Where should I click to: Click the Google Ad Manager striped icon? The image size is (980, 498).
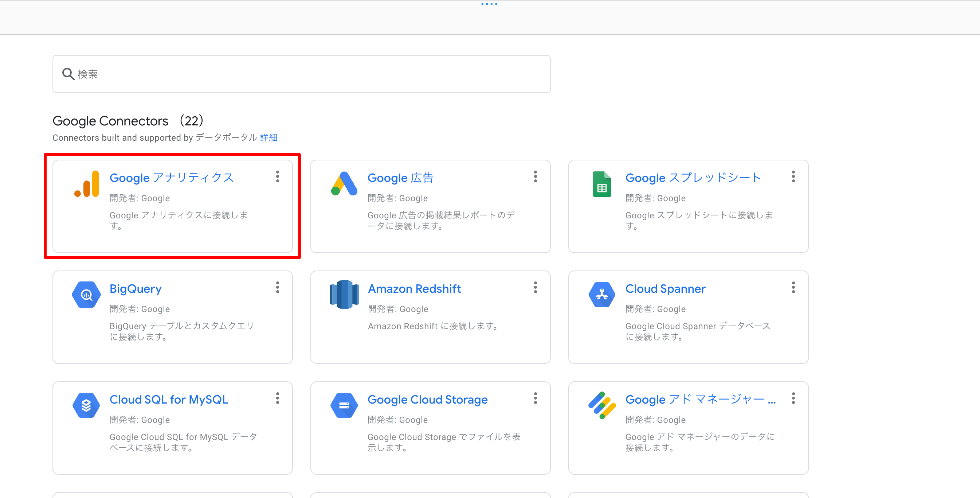[602, 405]
